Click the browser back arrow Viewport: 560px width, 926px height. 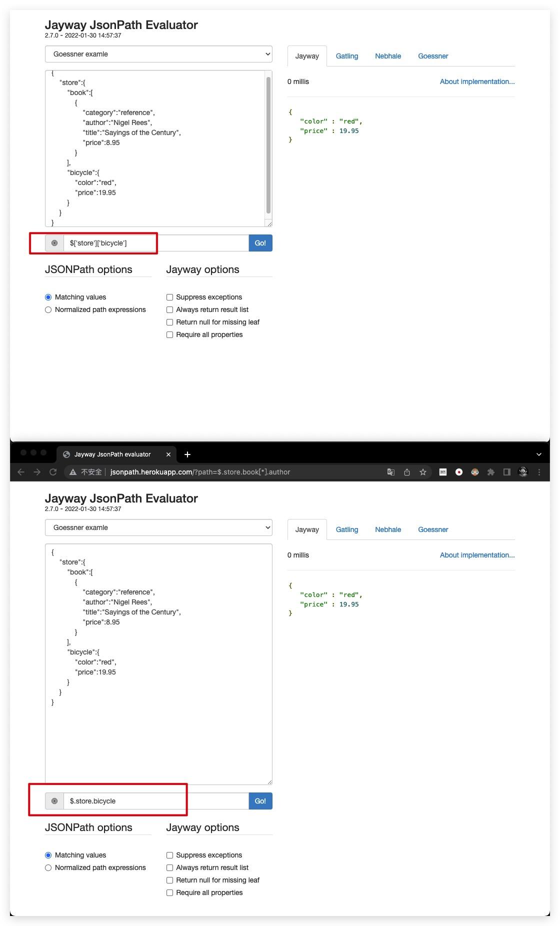21,472
